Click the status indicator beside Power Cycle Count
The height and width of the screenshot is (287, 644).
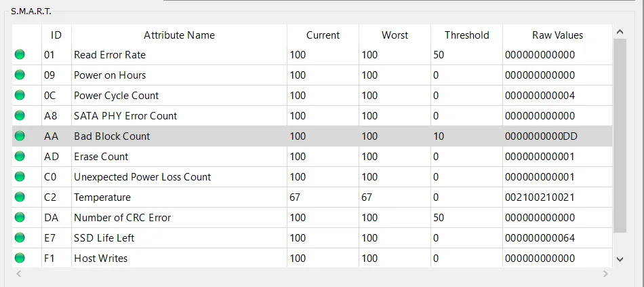pyautogui.click(x=20, y=96)
